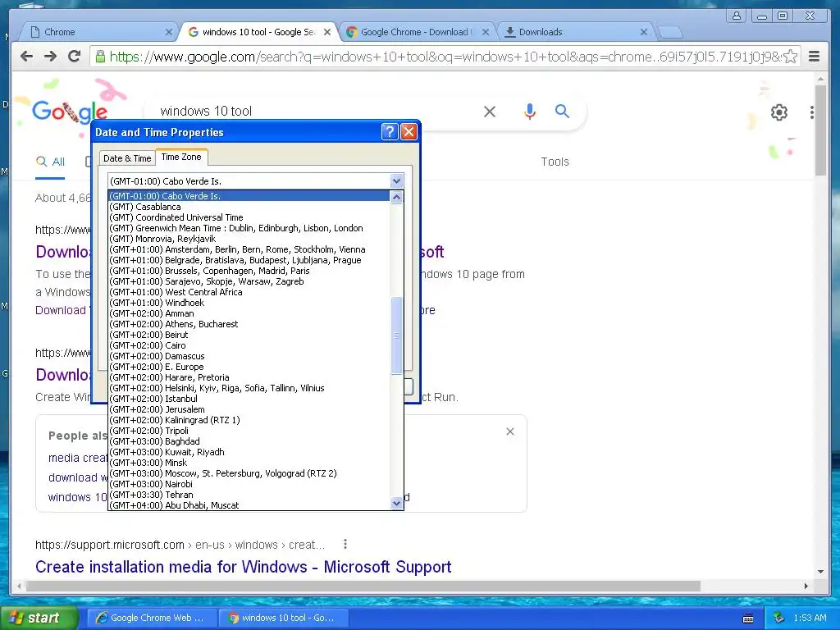Click the page's vertical scrollbar thumb
The image size is (840, 630).
coord(820,130)
